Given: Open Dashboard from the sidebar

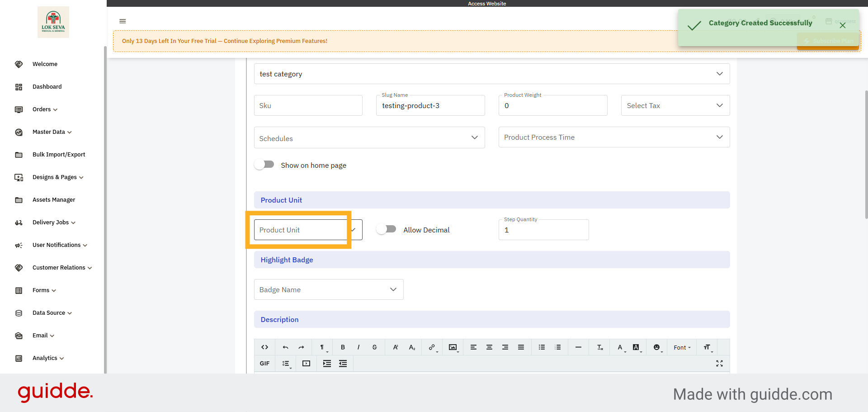Looking at the screenshot, I should [x=47, y=87].
